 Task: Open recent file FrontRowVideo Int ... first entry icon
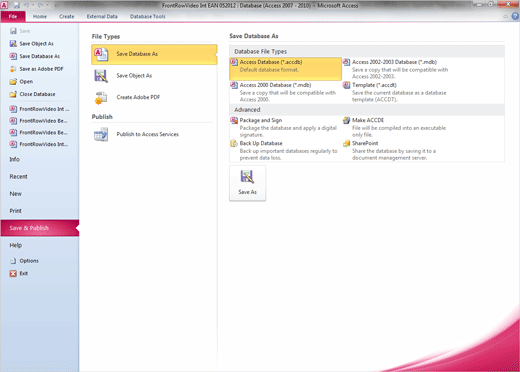tap(13, 109)
